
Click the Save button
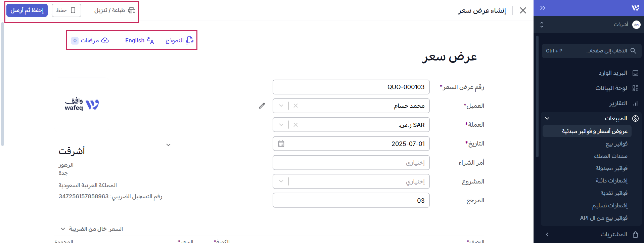66,10
